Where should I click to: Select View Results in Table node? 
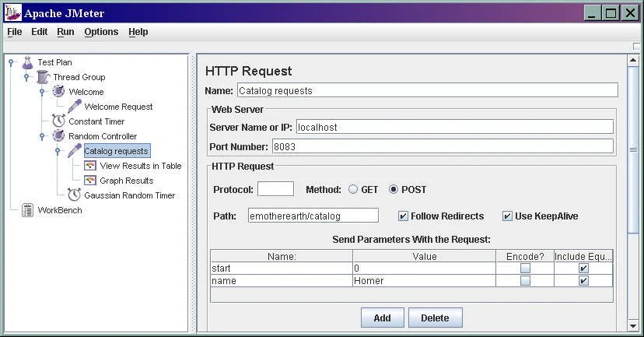point(141,166)
